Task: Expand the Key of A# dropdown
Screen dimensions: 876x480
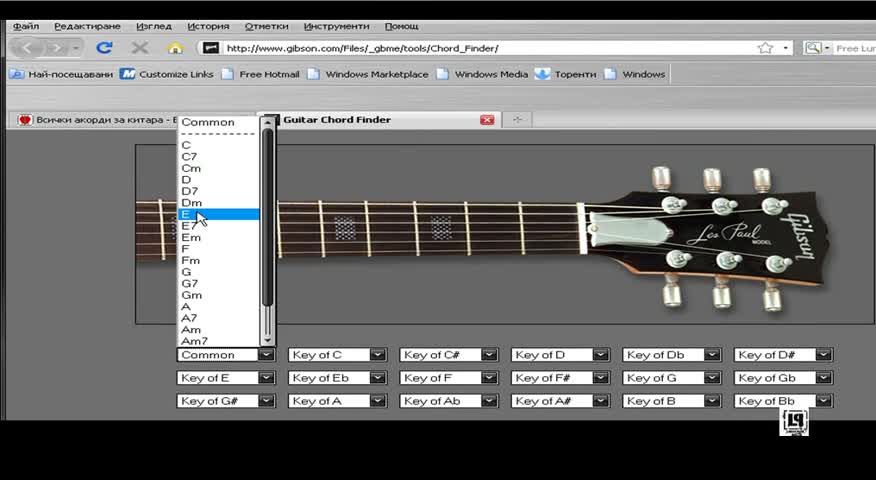Action: click(x=601, y=401)
